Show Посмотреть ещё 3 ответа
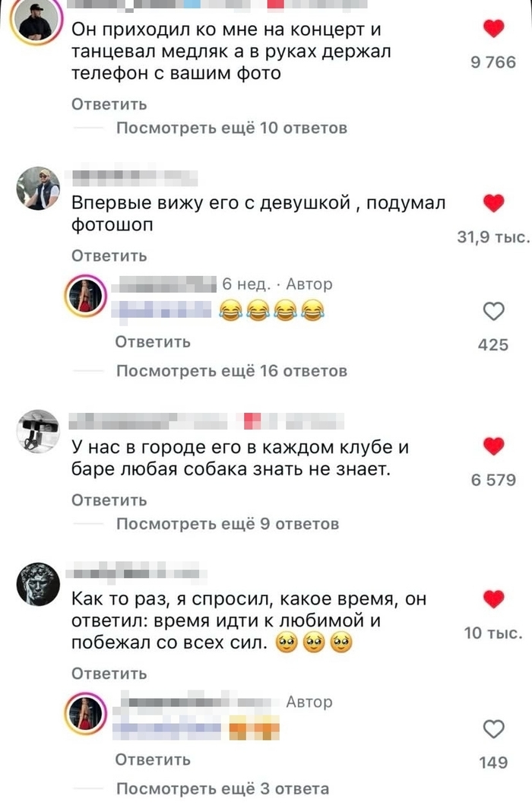Screen dimensions: 532x809 point(222,789)
